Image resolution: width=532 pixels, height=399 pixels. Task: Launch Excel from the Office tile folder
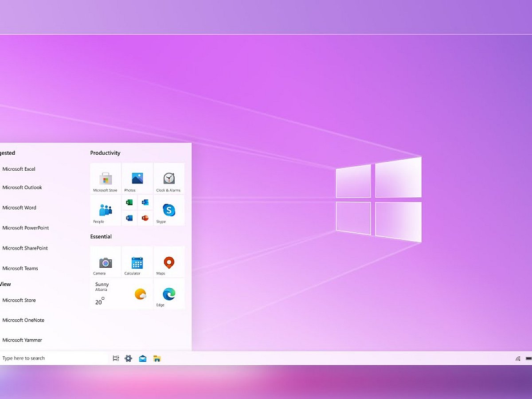click(x=129, y=202)
